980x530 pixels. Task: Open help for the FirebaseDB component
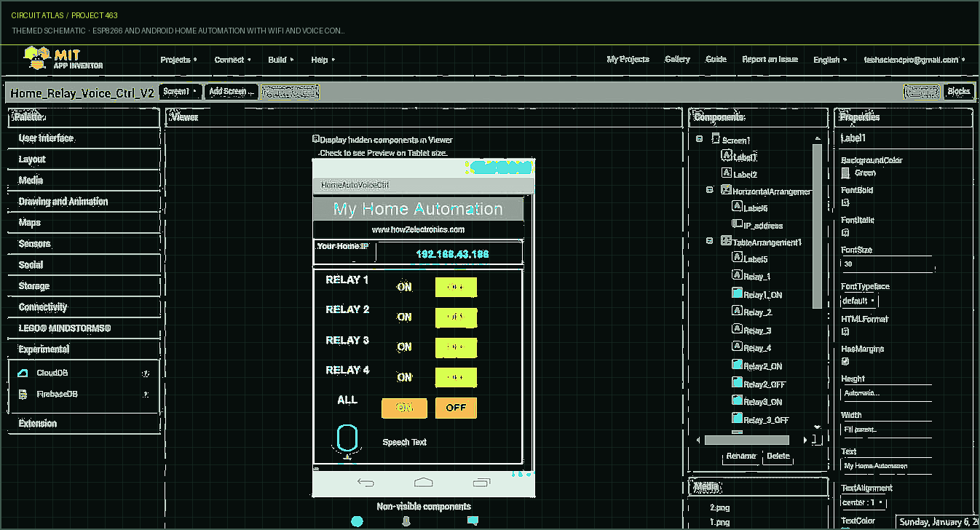[x=146, y=394]
